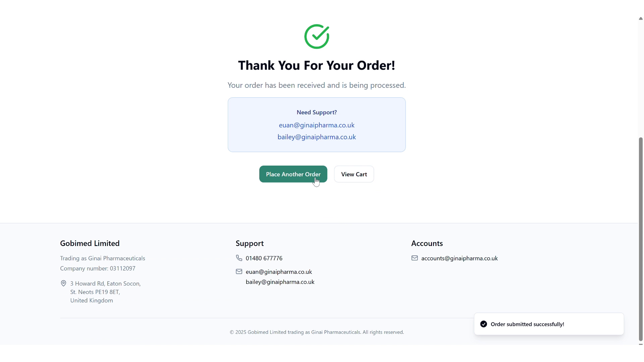Image resolution: width=644 pixels, height=362 pixels.
Task: Click euan@ginaipharma.co.uk in the footer
Action: tap(279, 272)
